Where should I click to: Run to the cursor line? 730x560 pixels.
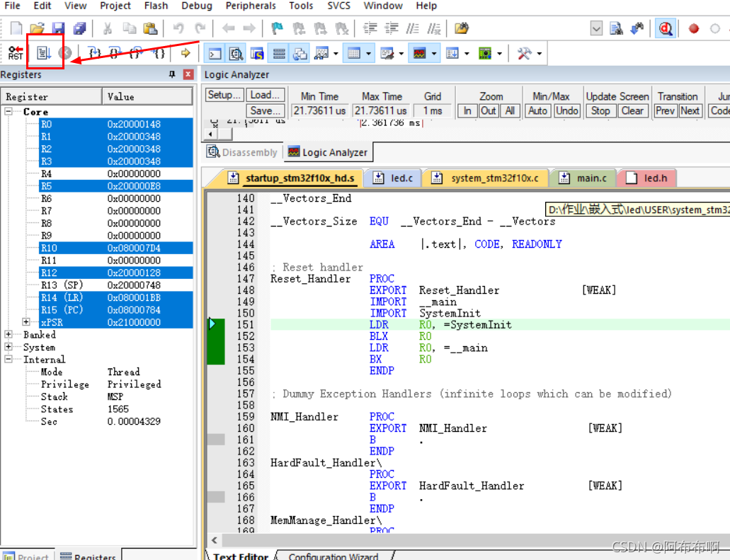[159, 53]
